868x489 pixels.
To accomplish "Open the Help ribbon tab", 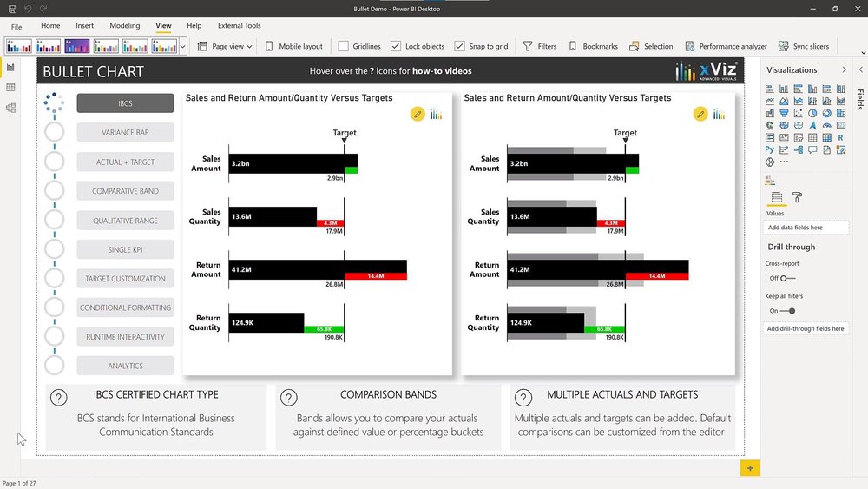I will point(194,25).
